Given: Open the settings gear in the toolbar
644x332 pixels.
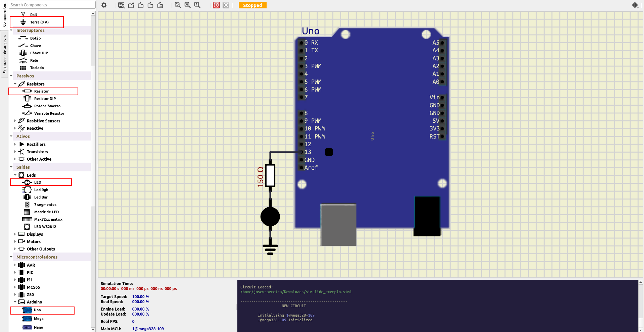Looking at the screenshot, I should [104, 5].
